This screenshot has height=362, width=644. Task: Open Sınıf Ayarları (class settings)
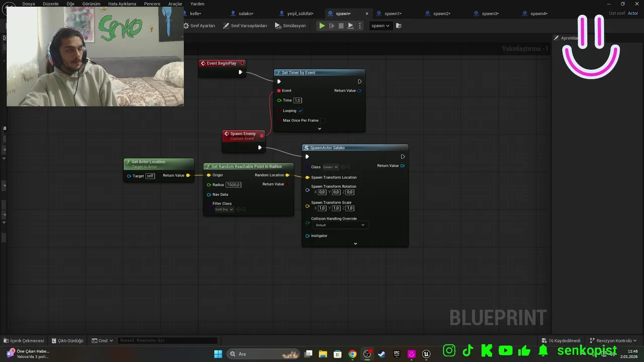coord(199,26)
